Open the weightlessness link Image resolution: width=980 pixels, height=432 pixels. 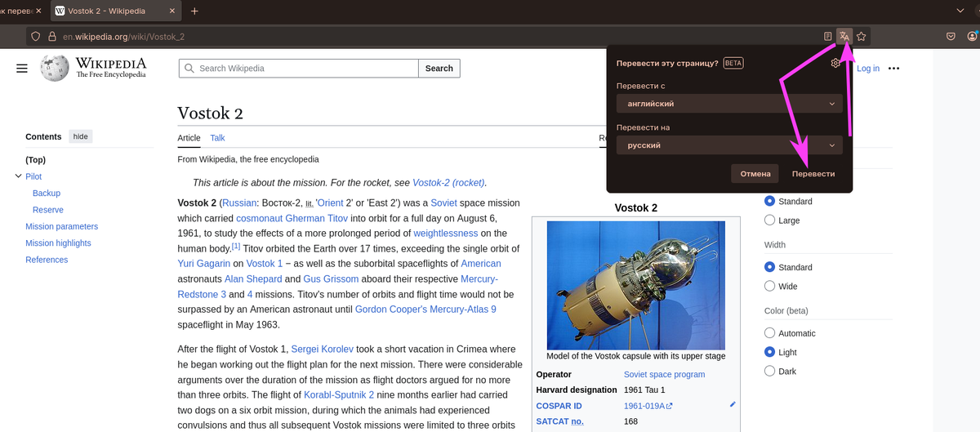coord(445,234)
